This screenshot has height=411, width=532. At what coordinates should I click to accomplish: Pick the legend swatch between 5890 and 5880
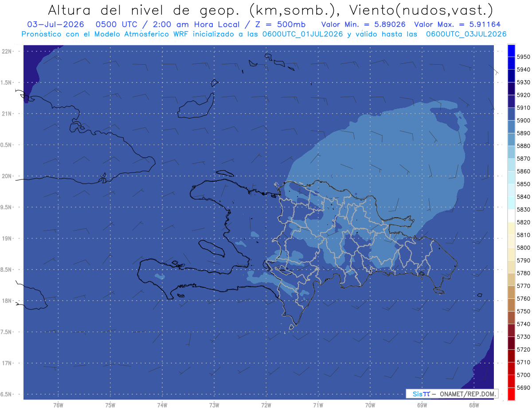(511, 140)
